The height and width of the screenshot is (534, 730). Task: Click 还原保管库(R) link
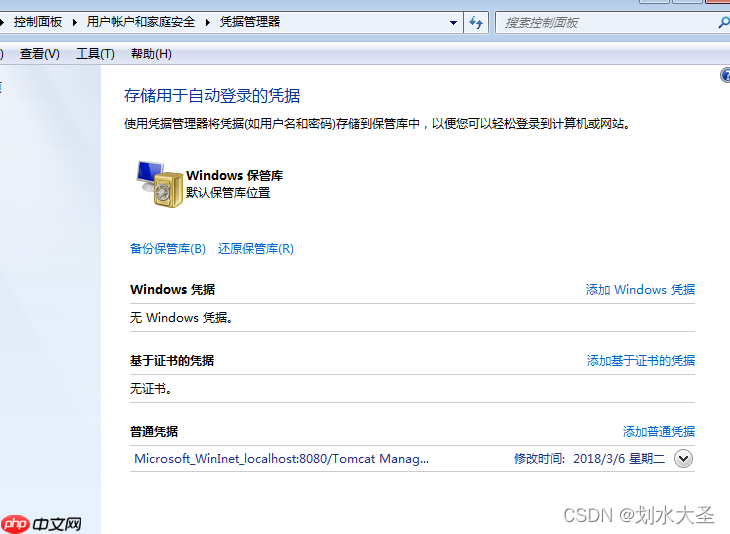(x=256, y=249)
